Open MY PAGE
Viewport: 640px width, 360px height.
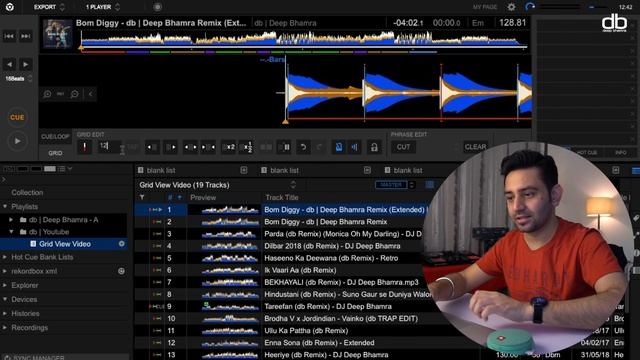(x=485, y=7)
